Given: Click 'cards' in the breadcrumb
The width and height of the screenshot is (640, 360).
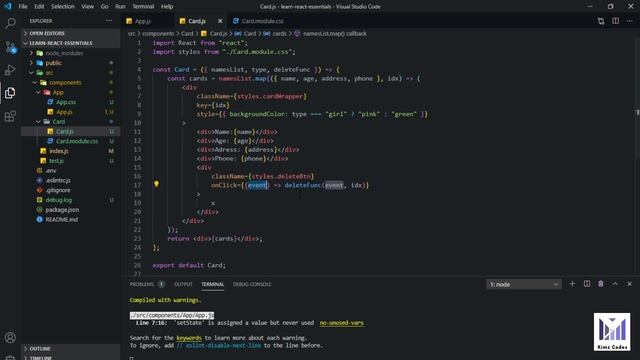Looking at the screenshot, I should (280, 33).
